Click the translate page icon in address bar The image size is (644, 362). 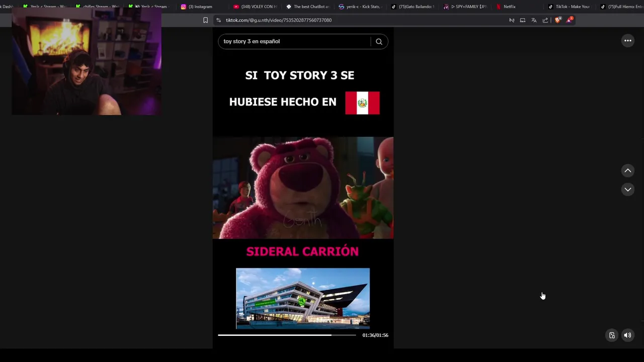click(534, 20)
